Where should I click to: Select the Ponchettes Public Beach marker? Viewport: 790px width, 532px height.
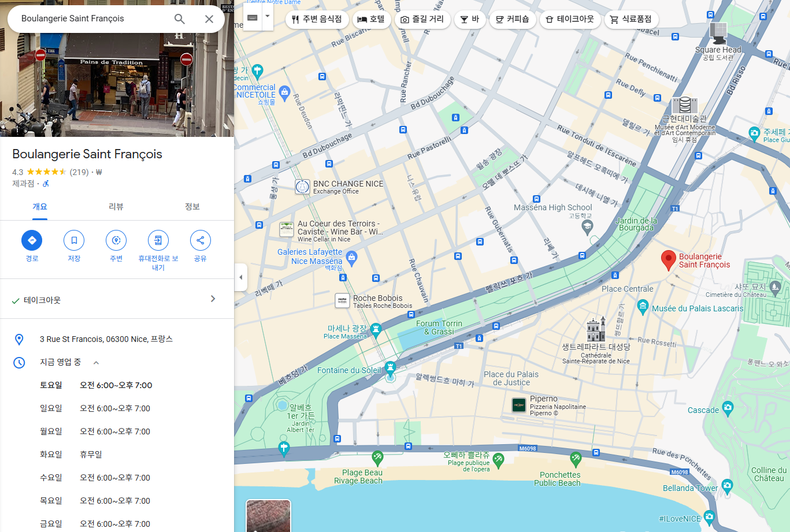tap(576, 459)
